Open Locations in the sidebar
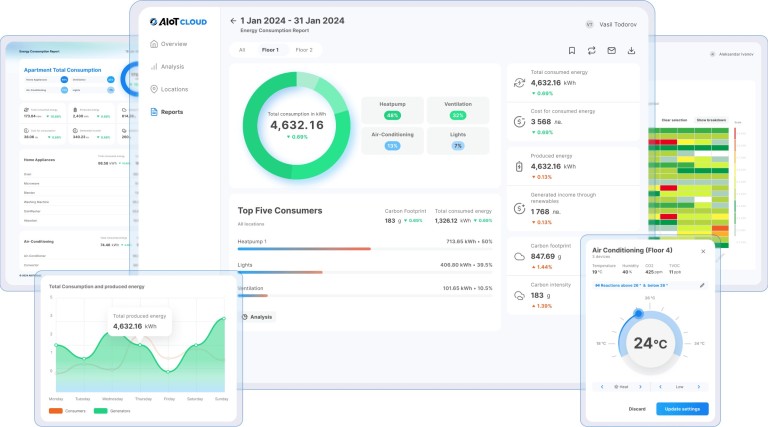The height and width of the screenshot is (427, 768). pyautogui.click(x=173, y=89)
